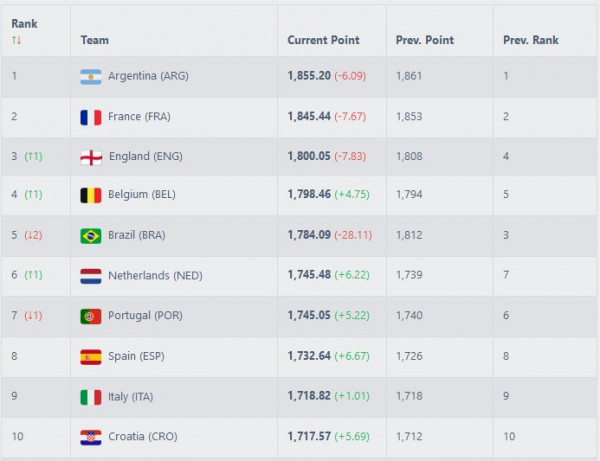This screenshot has width=600, height=461.
Task: Select the Prev. Rank column header
Action: 531,40
